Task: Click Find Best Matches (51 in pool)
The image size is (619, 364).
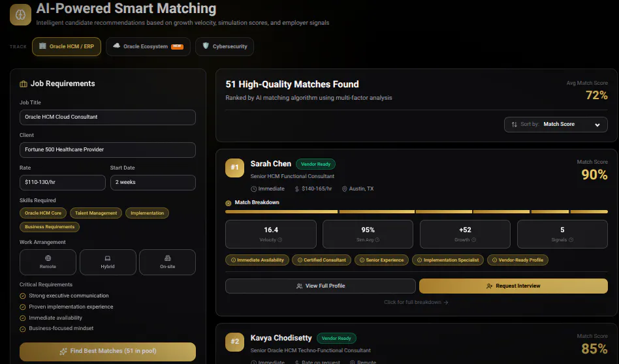Action: coord(107,352)
